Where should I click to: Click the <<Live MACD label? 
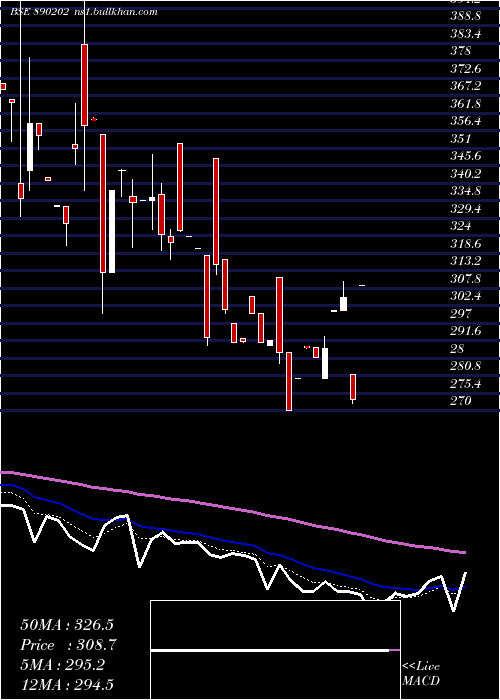[x=421, y=674]
